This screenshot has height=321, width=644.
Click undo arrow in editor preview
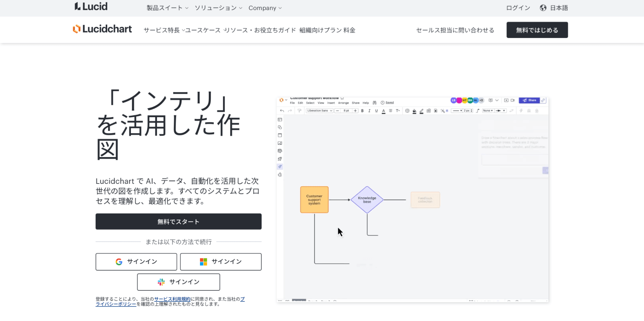282,111
